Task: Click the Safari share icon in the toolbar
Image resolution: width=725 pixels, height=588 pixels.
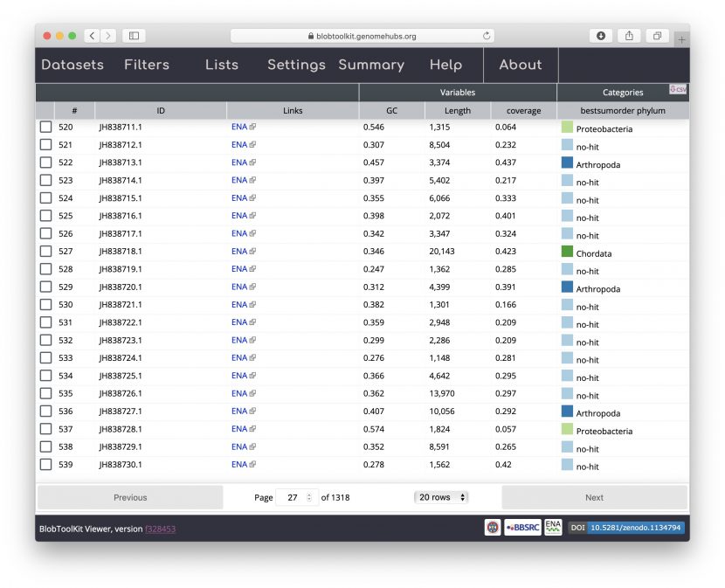Action: click(x=629, y=36)
